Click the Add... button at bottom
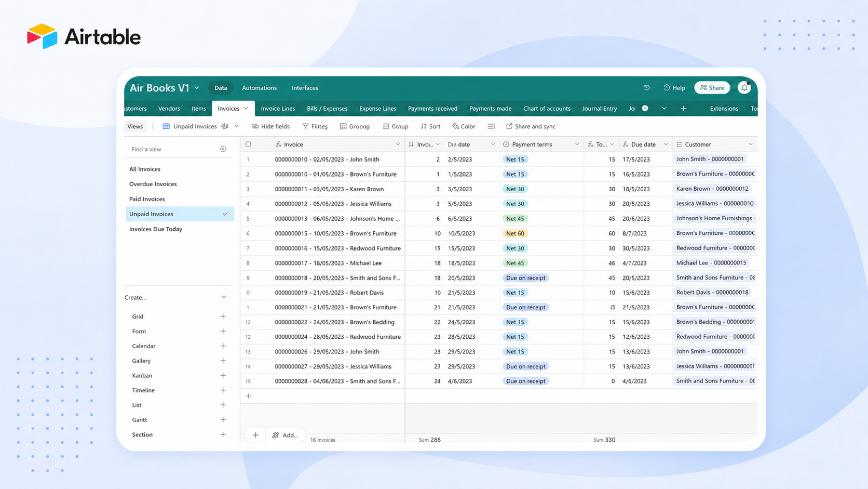Viewport: 868px width, 489px height. (286, 435)
